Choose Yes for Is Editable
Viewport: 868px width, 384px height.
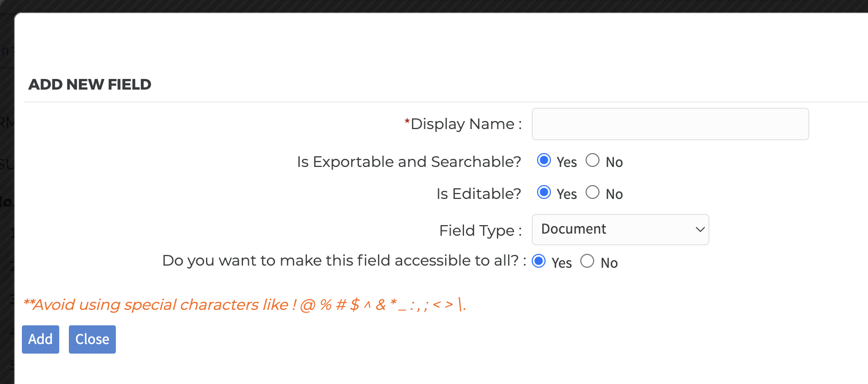click(x=544, y=193)
